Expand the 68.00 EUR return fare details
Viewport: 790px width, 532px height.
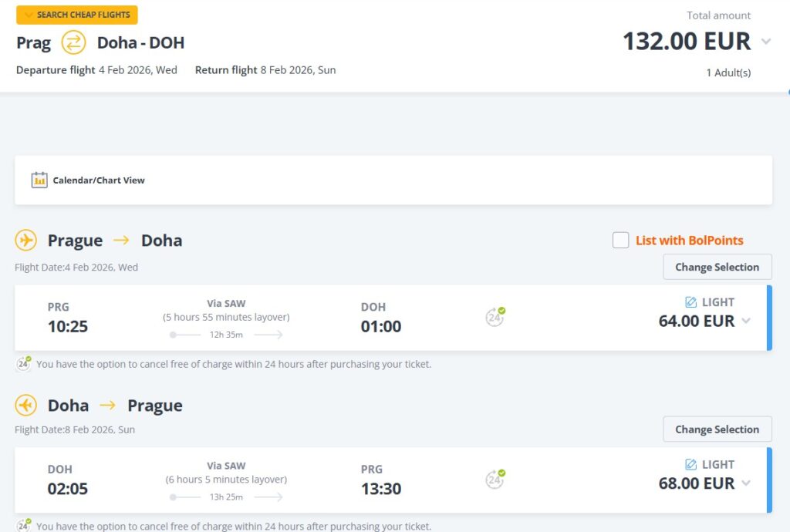coord(746,483)
